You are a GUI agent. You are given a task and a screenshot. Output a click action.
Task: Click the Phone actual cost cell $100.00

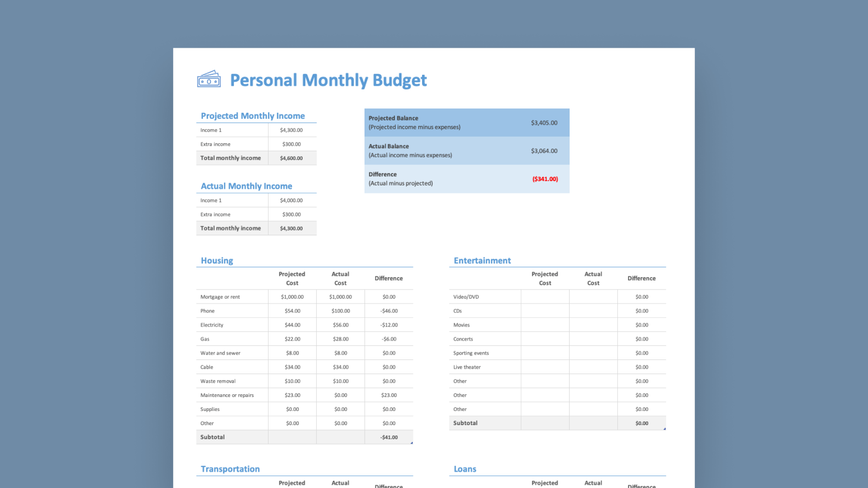pos(341,311)
